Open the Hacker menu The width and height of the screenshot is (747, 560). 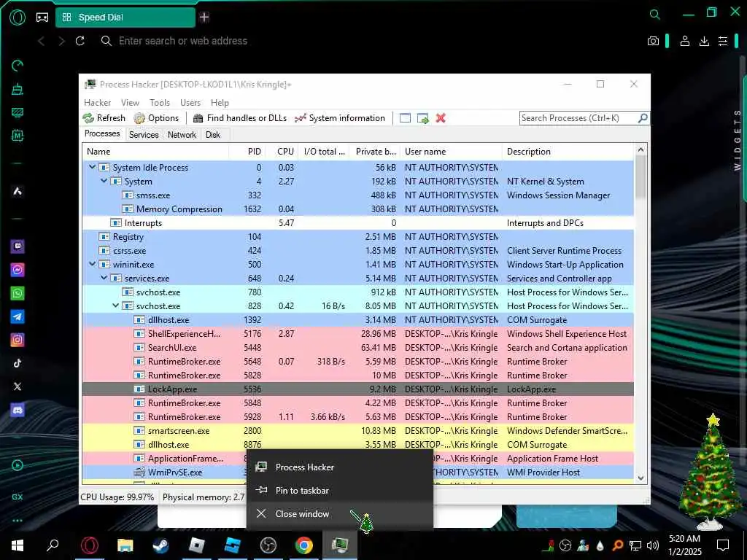97,103
